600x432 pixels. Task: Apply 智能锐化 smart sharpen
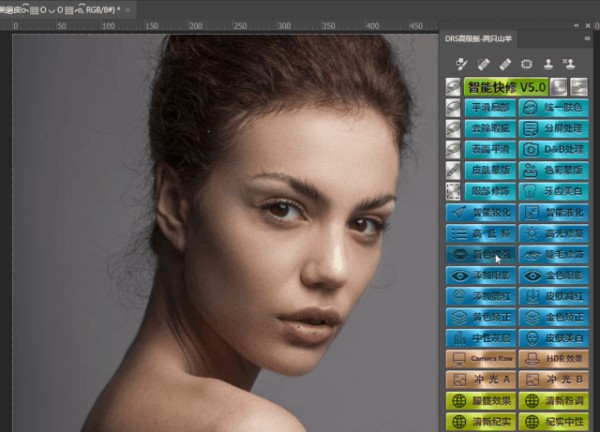pyautogui.click(x=481, y=213)
